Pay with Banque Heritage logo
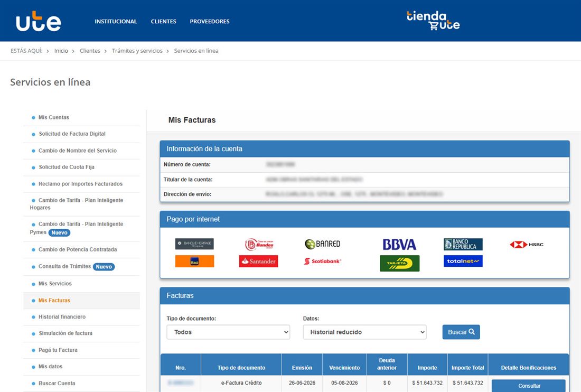581x392 pixels. click(194, 244)
